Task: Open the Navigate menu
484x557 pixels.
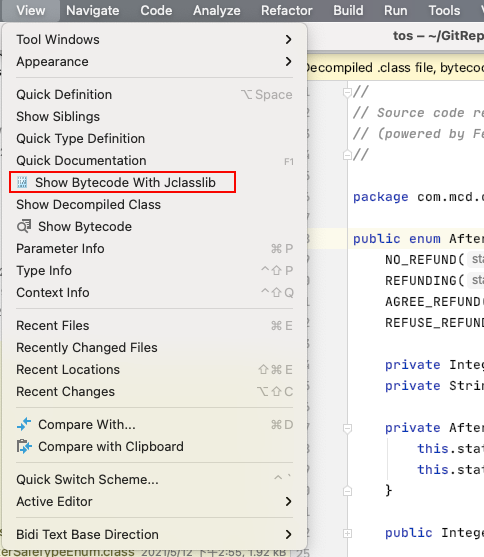Action: tap(92, 11)
